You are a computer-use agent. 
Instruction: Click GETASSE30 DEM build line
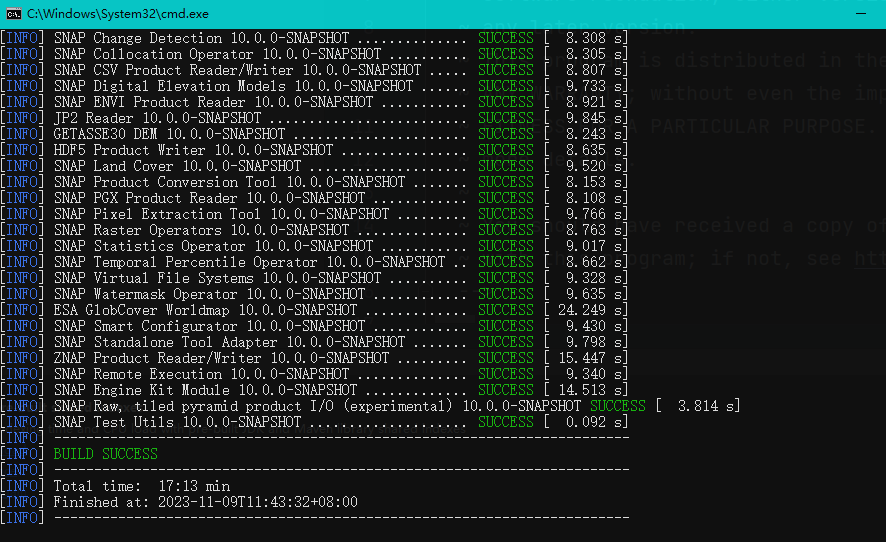click(314, 134)
